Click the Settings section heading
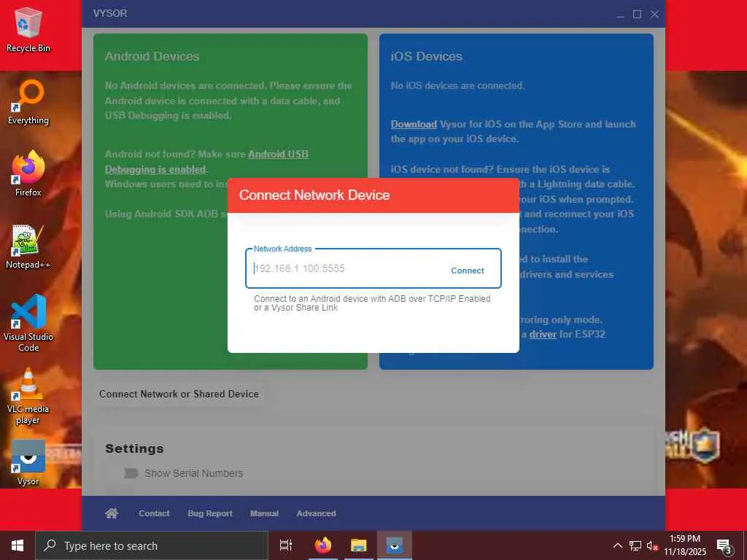Viewport: 747px width, 560px height. pos(134,448)
